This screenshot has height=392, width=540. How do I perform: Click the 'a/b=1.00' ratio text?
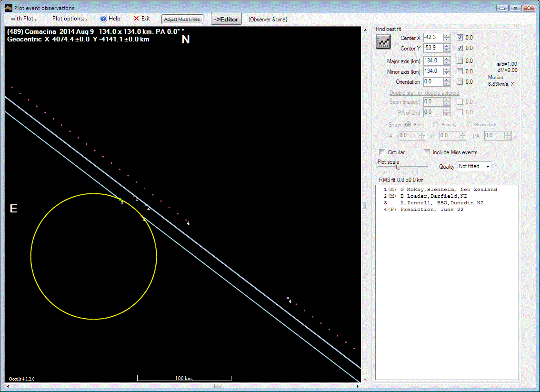[507, 64]
